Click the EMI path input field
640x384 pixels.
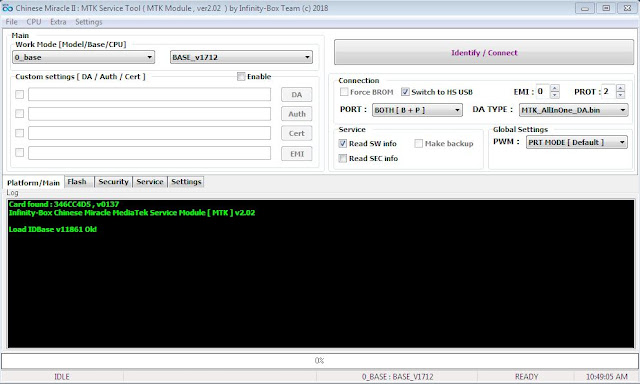(149, 153)
